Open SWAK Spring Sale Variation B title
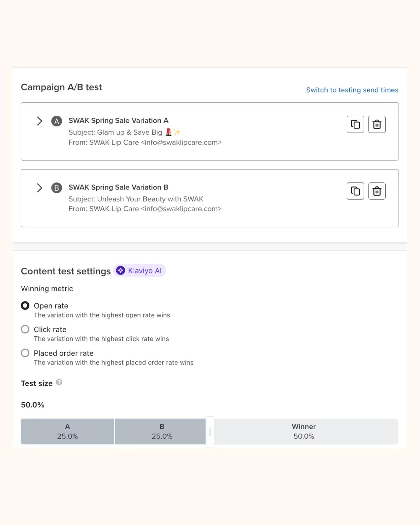 118,187
